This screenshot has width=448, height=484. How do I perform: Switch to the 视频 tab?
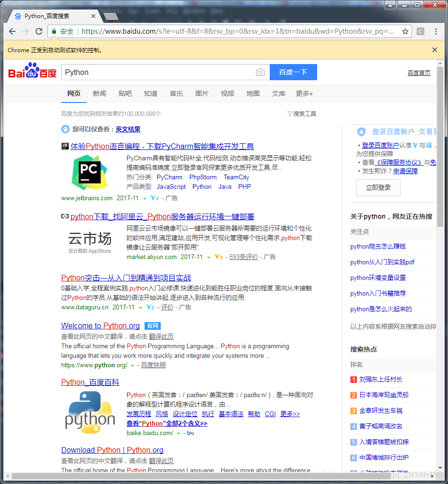pos(227,93)
